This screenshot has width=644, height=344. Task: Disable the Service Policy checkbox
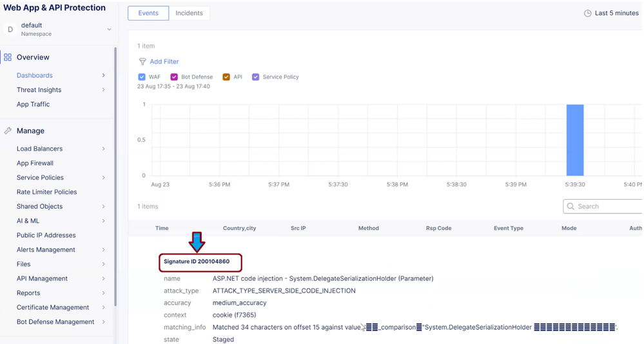click(255, 77)
